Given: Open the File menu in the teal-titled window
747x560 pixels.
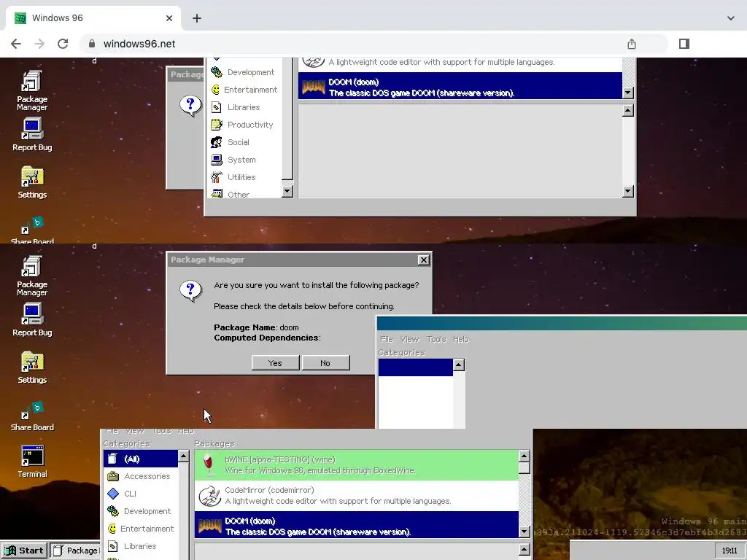Looking at the screenshot, I should pos(387,339).
